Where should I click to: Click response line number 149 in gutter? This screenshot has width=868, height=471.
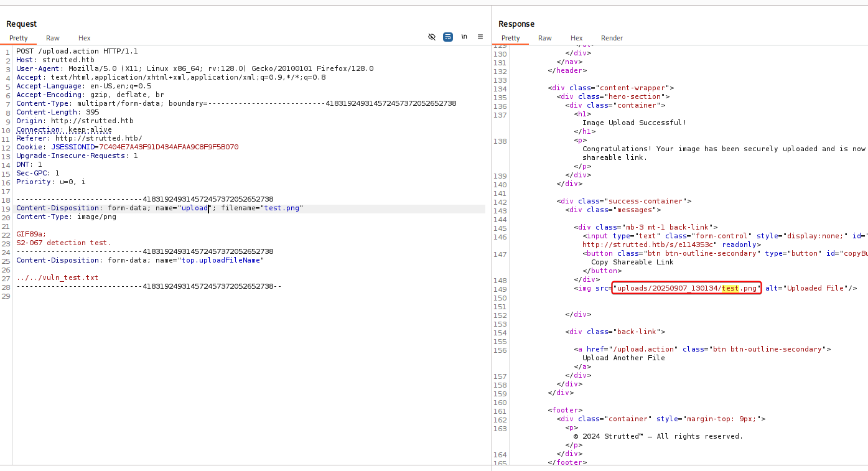point(500,289)
